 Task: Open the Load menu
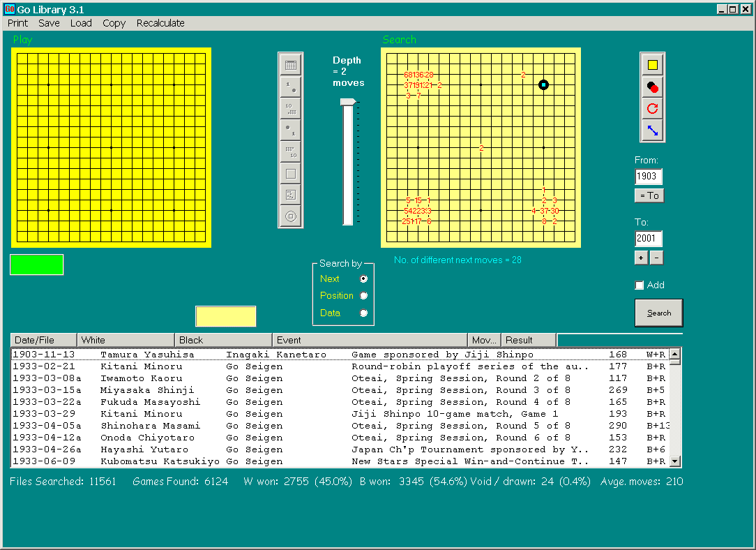81,23
